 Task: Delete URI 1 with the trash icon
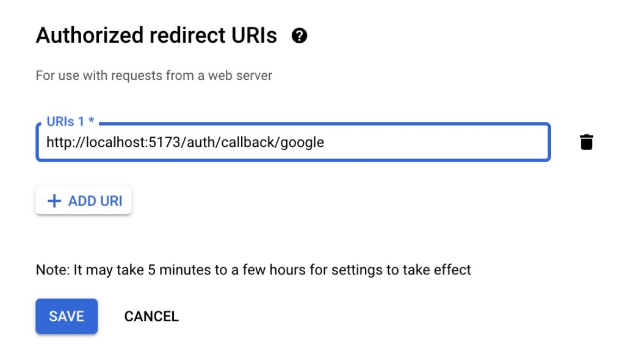point(587,142)
